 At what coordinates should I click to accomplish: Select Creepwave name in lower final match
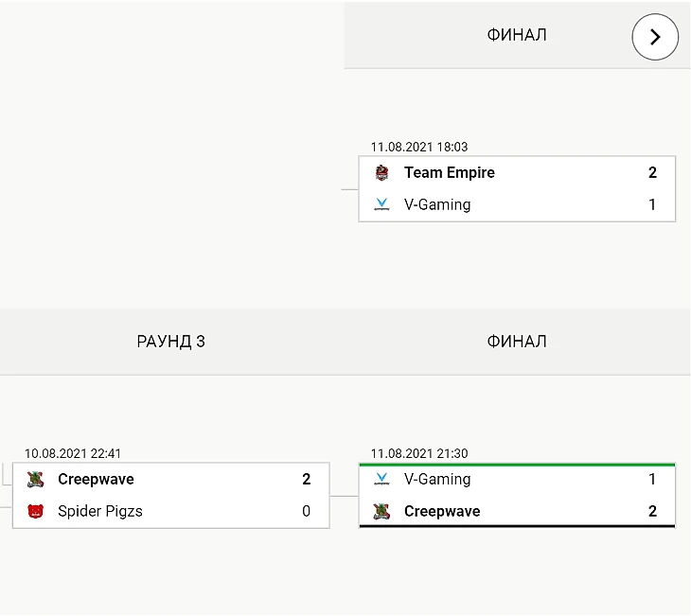click(442, 512)
